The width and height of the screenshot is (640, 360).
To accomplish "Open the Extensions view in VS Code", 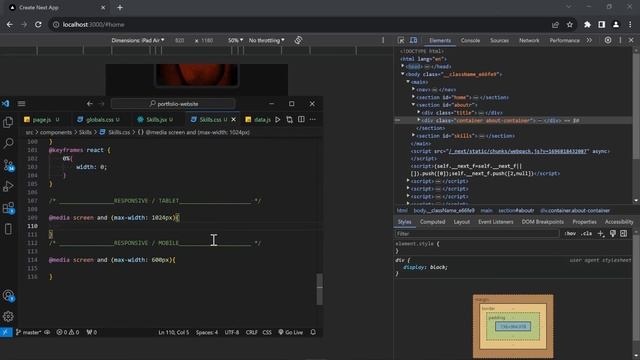I will [8, 207].
